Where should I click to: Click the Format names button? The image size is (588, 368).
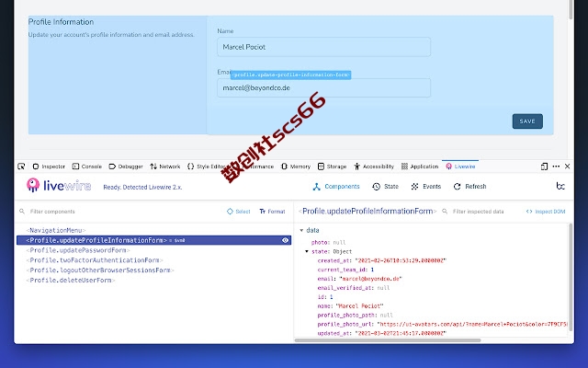click(x=272, y=212)
